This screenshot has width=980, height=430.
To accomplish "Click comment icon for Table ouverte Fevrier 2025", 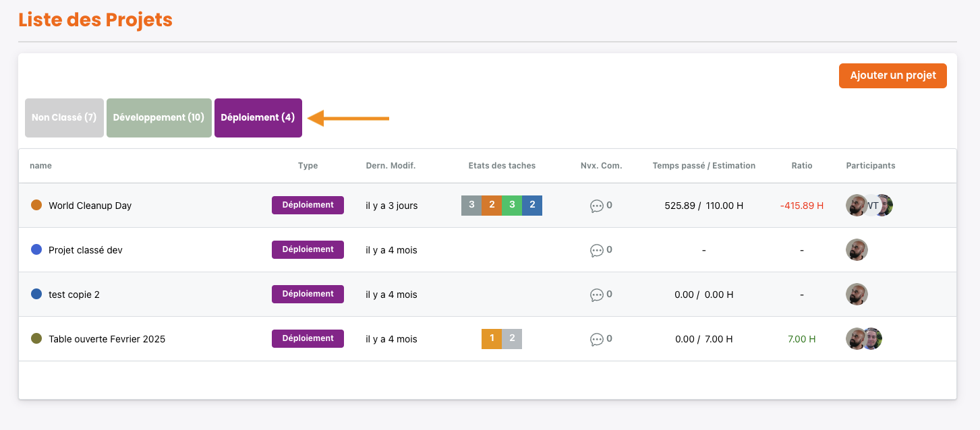I will (596, 339).
